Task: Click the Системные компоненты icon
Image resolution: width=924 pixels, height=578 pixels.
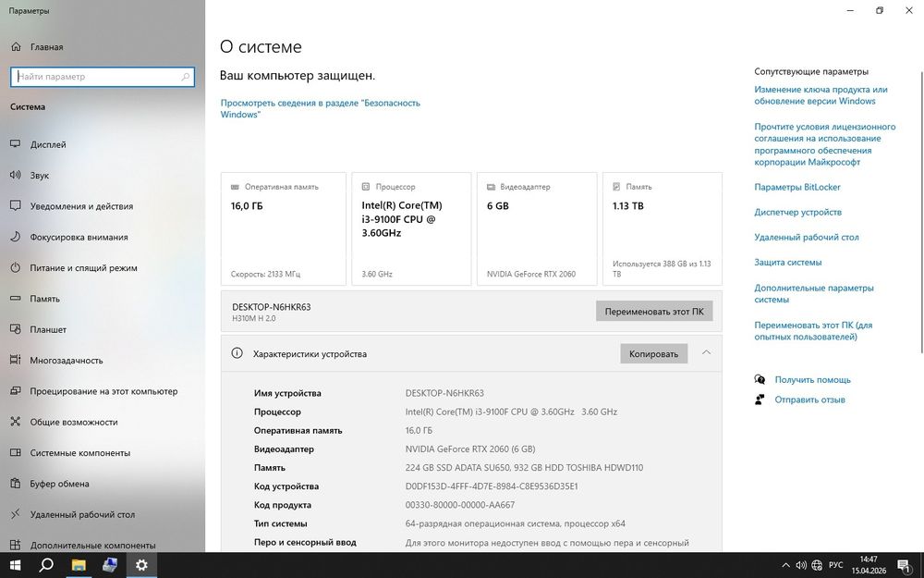Action: [16, 453]
